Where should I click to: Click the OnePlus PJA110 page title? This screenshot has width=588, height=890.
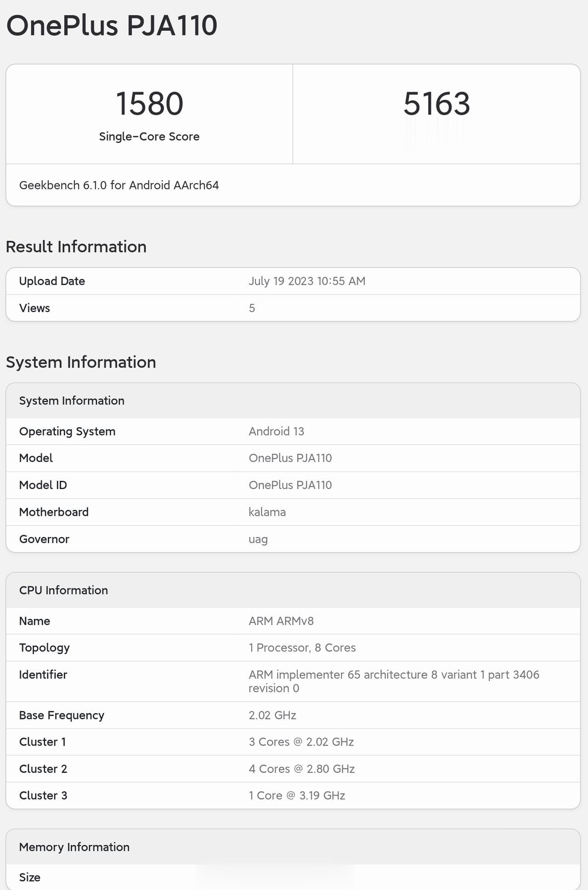tap(112, 25)
